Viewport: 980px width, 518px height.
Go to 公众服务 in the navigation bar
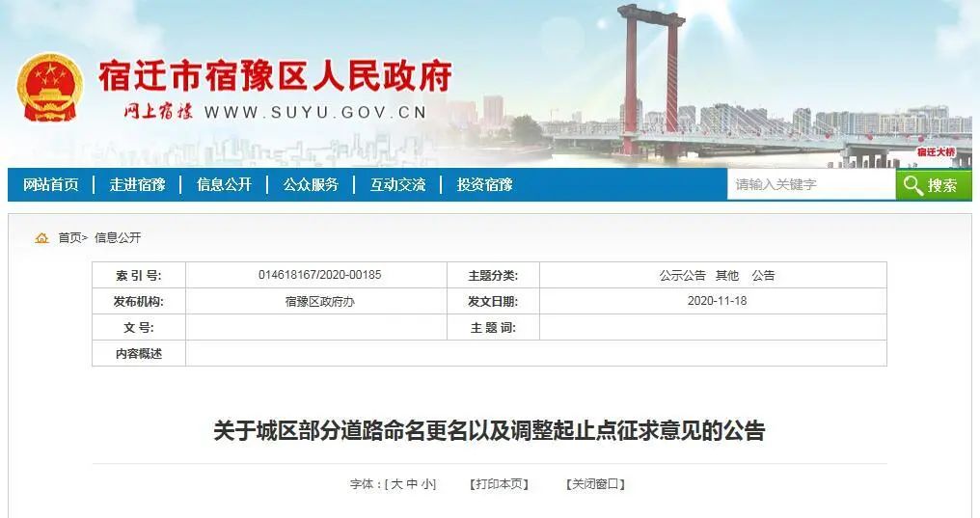tap(311, 184)
